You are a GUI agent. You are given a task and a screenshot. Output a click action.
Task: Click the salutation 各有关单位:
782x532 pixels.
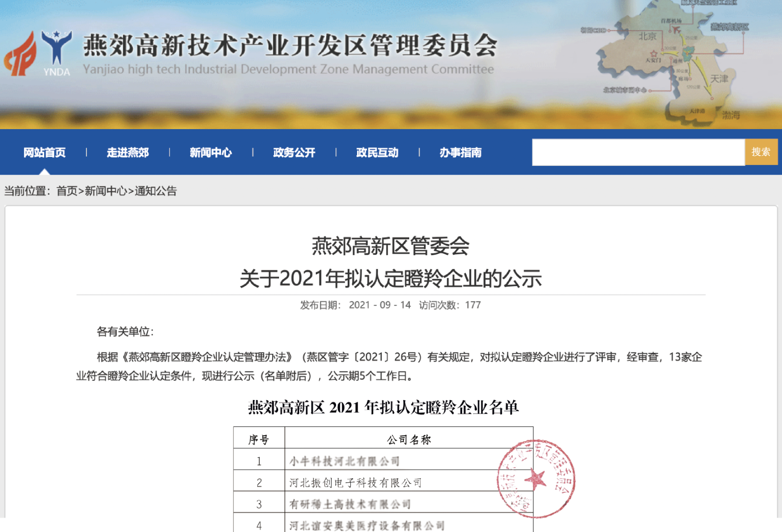[125, 332]
